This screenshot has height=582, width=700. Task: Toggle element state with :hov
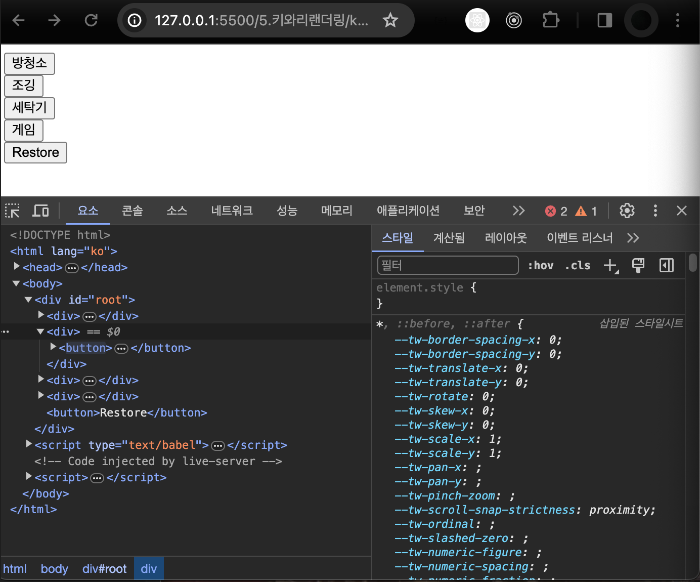pyautogui.click(x=541, y=266)
